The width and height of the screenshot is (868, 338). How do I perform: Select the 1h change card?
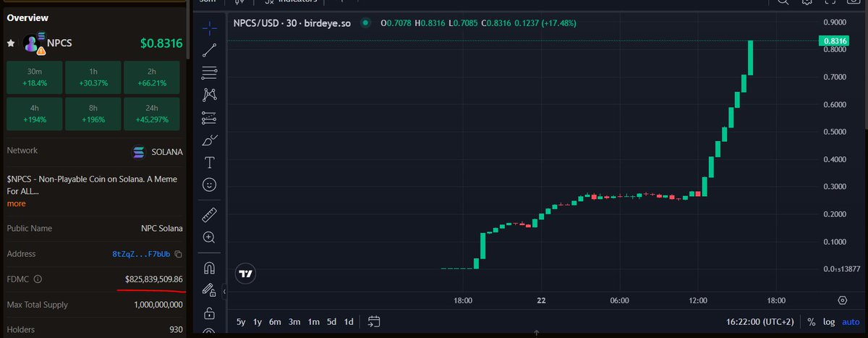pyautogui.click(x=93, y=77)
